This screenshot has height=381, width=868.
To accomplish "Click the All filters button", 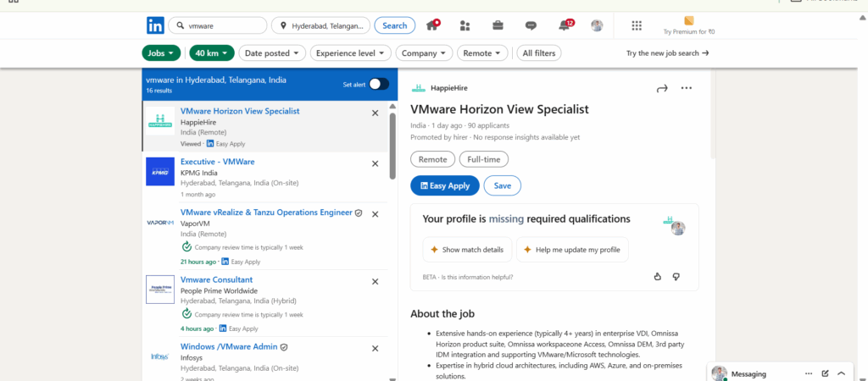I will click(x=538, y=53).
